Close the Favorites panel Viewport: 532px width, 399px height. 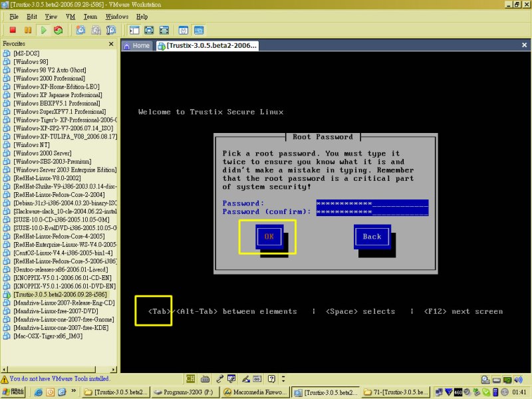111,44
